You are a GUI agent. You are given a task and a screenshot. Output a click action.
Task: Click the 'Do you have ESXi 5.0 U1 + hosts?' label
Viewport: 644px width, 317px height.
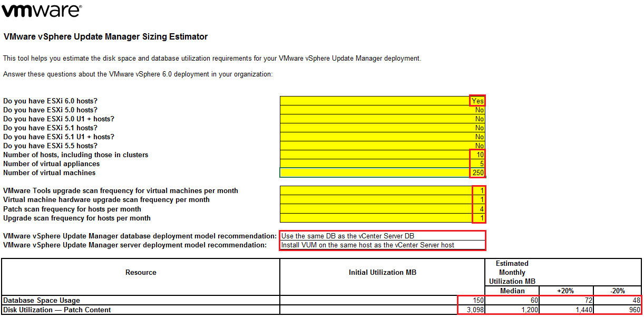coord(58,119)
